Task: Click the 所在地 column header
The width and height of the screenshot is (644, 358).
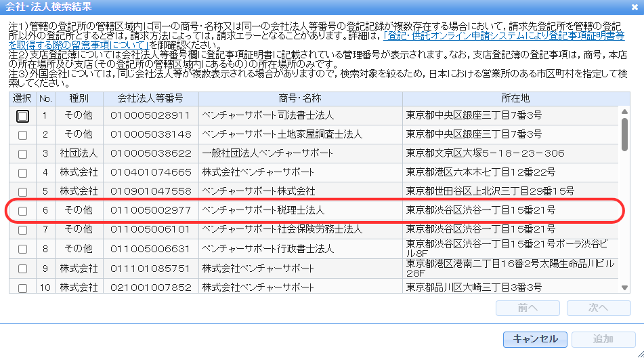Action: click(x=510, y=99)
